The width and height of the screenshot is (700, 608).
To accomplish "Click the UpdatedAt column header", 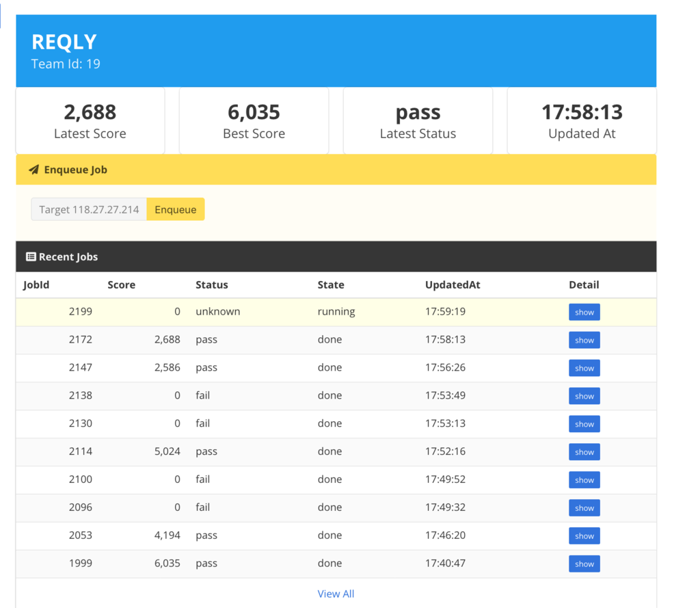I will coord(453,285).
